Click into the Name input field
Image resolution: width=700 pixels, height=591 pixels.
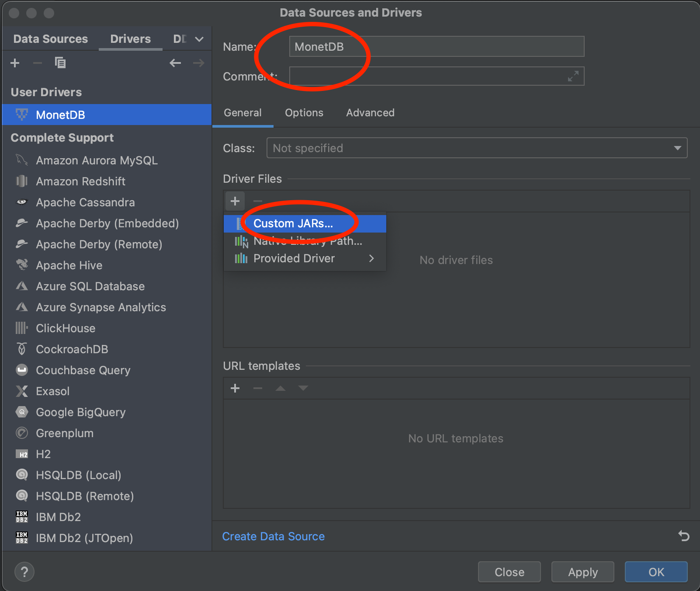point(436,46)
